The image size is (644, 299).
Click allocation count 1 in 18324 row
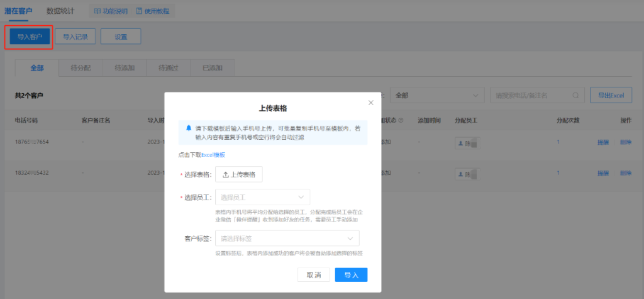pos(558,173)
